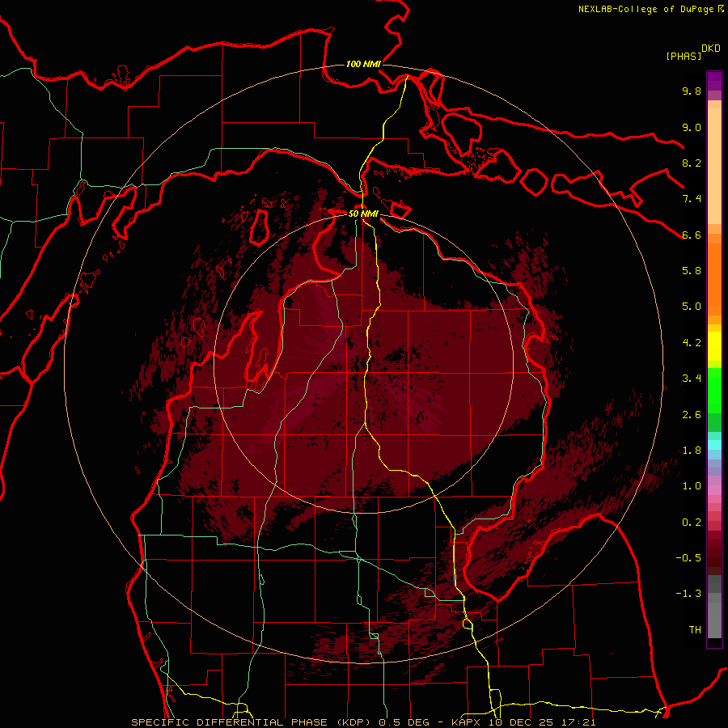Select the 0.2 legend value
728x728 pixels.
click(x=692, y=523)
